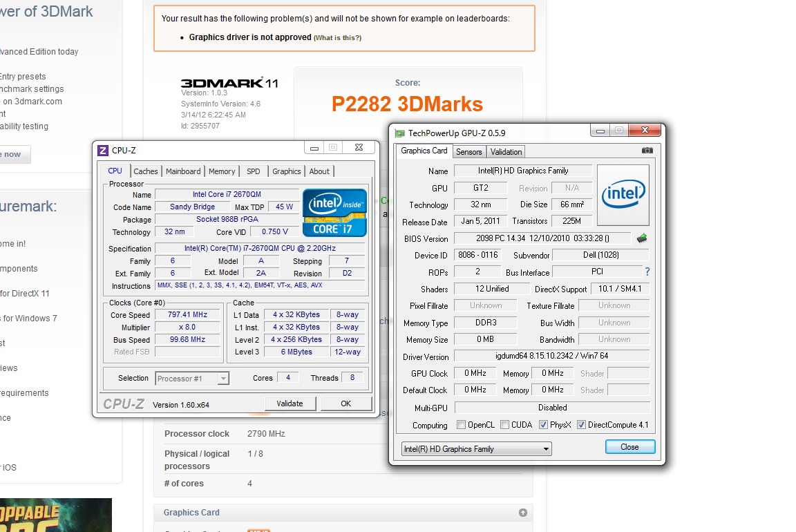Screen dimensions: 796x532
Task: Click the Memory Type value "DDR3"
Action: tap(486, 323)
